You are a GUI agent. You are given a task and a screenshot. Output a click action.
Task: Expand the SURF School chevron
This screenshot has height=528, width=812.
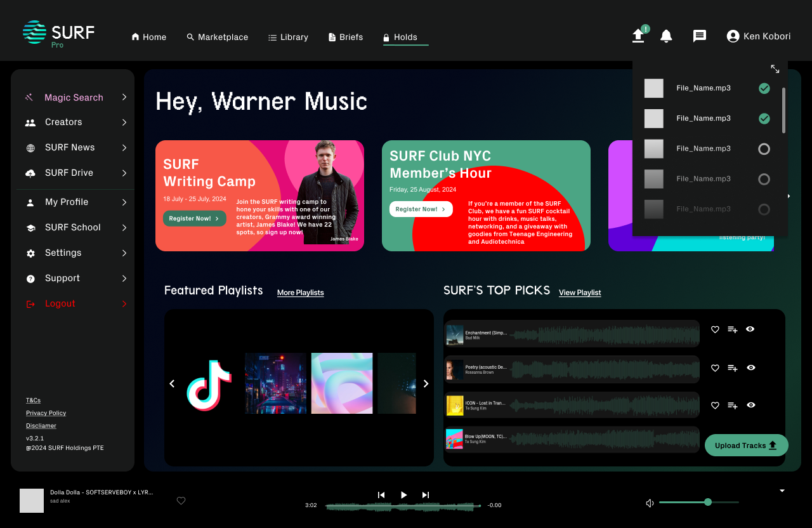click(124, 228)
